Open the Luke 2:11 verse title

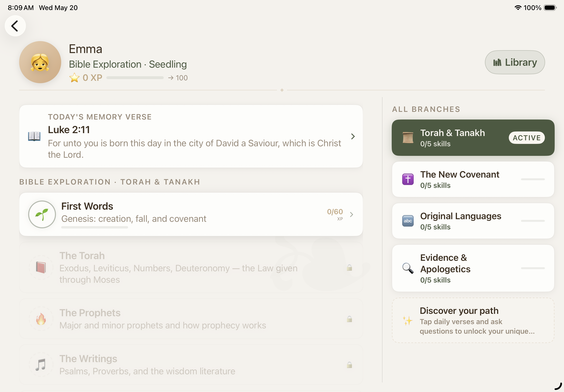(x=69, y=130)
